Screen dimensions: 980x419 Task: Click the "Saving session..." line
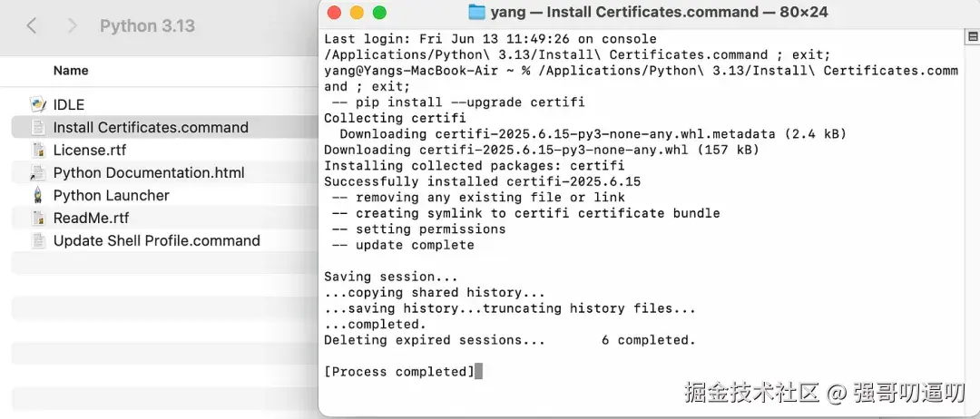[390, 277]
